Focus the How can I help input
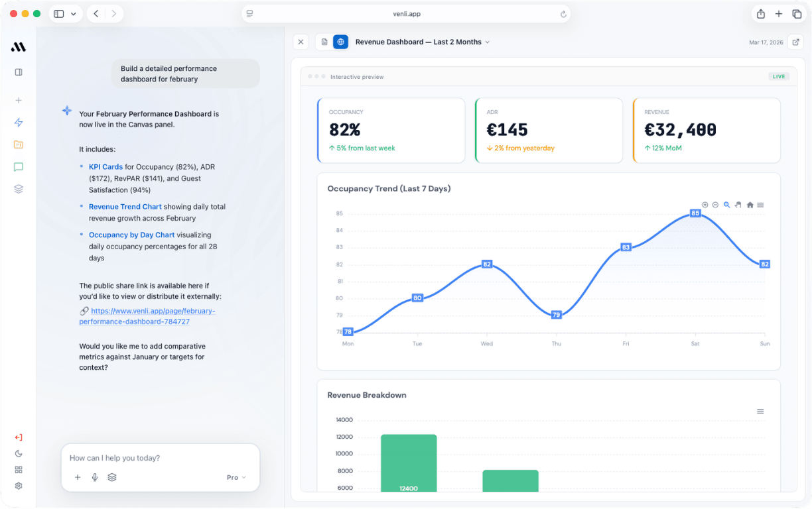Viewport: 812px width, 509px height. pyautogui.click(x=161, y=458)
